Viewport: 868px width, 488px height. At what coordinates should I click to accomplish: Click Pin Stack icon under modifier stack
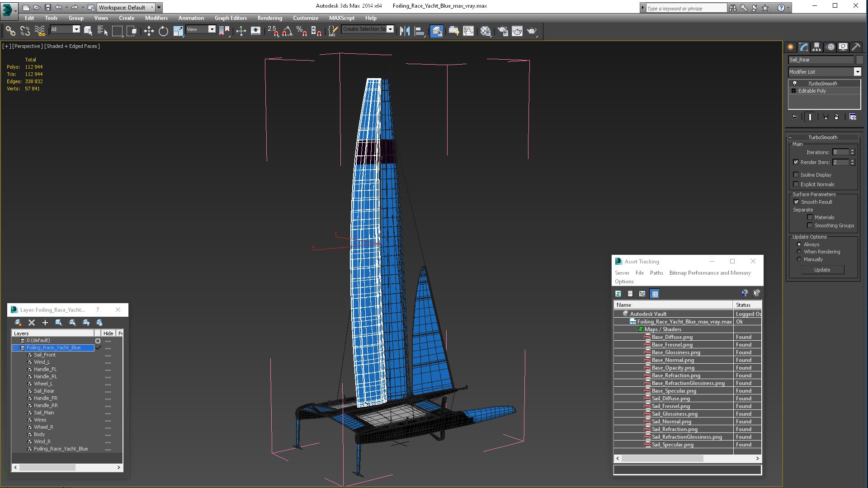[794, 117]
